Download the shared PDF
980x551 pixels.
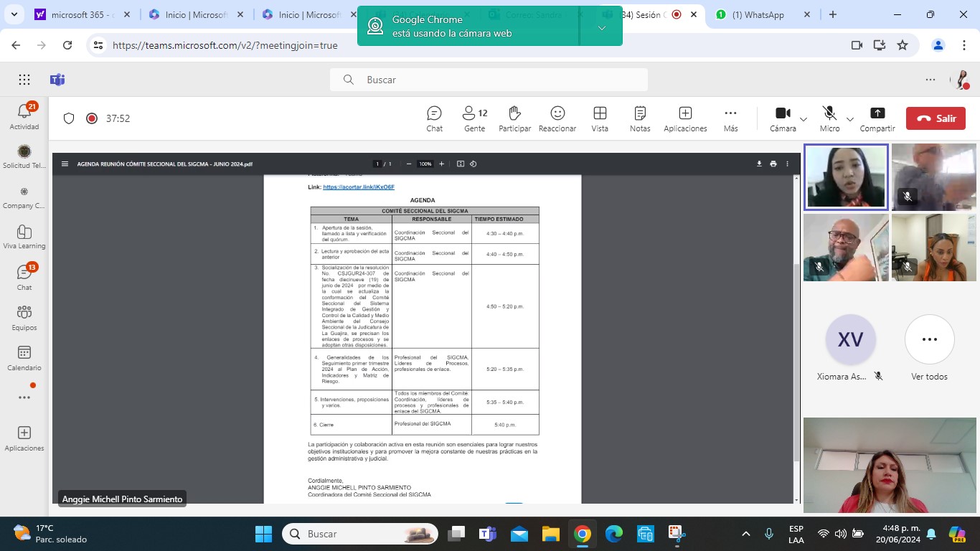click(759, 164)
